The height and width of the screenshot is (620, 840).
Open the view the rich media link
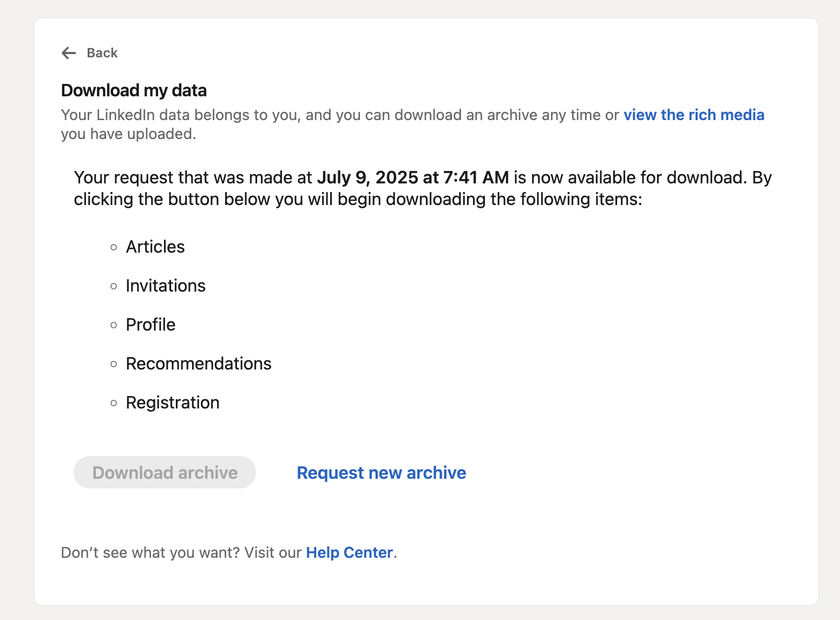(693, 115)
